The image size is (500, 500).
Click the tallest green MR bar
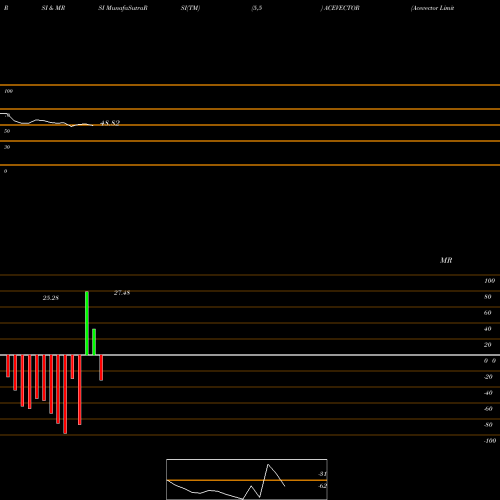(x=87, y=323)
